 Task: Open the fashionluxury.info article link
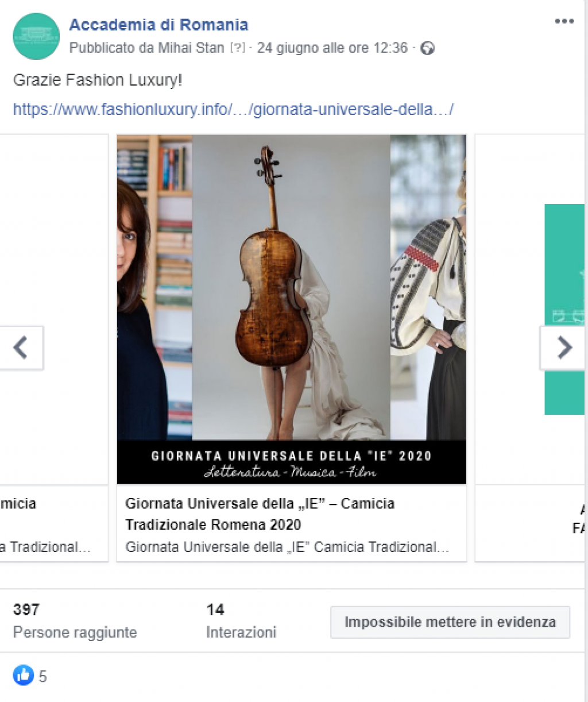pyautogui.click(x=233, y=109)
